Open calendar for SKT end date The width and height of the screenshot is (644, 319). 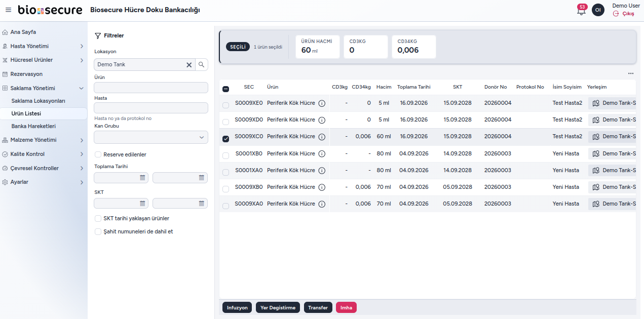coord(202,204)
